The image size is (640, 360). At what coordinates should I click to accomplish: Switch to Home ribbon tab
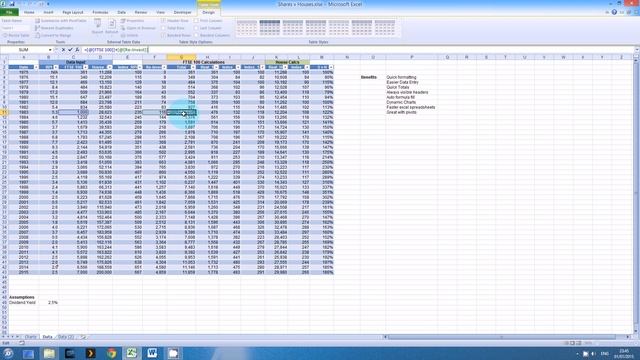click(29, 12)
